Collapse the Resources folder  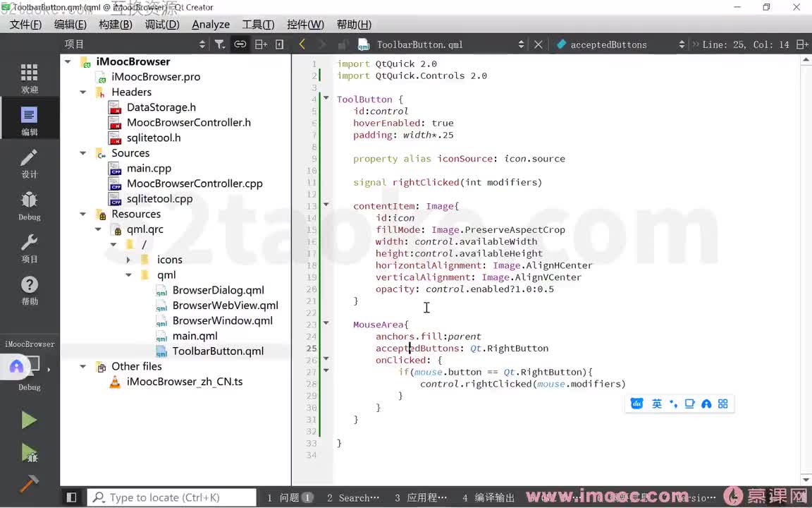83,214
